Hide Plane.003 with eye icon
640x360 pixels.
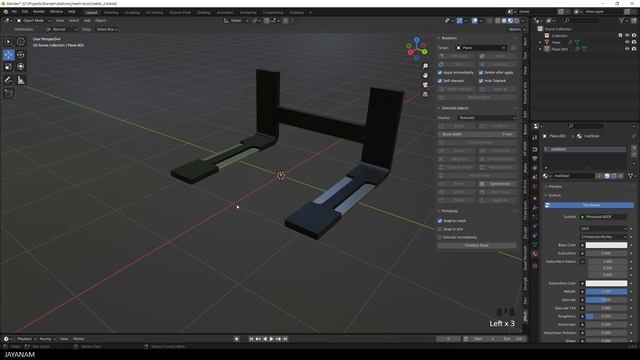[627, 49]
